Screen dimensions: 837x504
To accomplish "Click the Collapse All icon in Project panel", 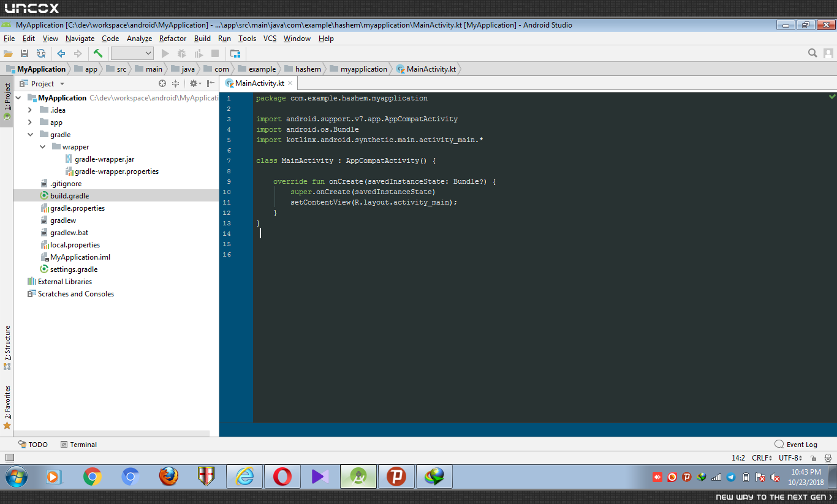I will [176, 83].
